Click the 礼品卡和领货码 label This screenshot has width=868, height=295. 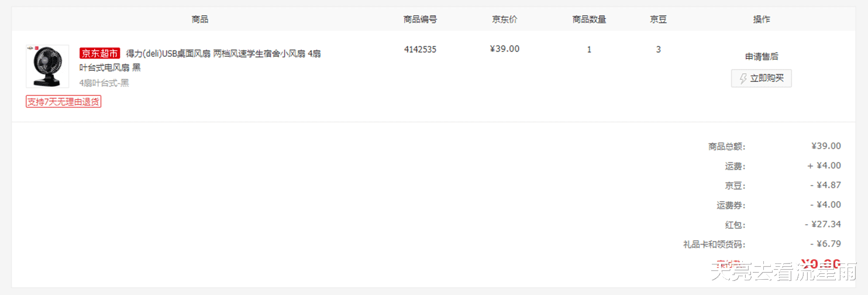click(714, 244)
